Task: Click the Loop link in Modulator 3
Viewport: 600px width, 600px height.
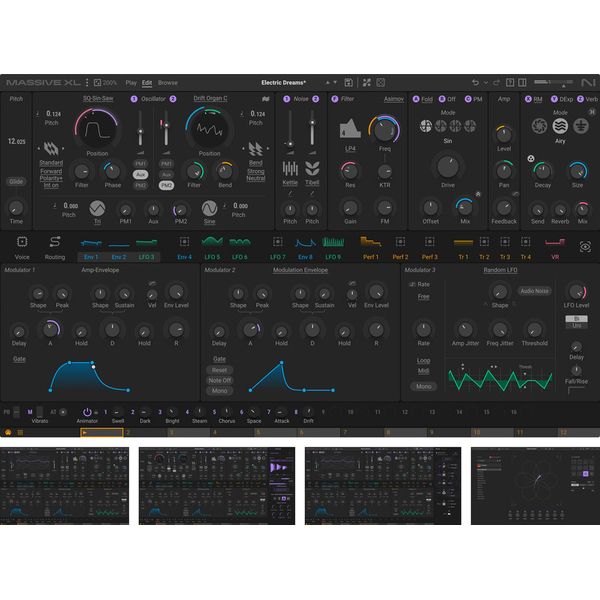Action: 424,360
